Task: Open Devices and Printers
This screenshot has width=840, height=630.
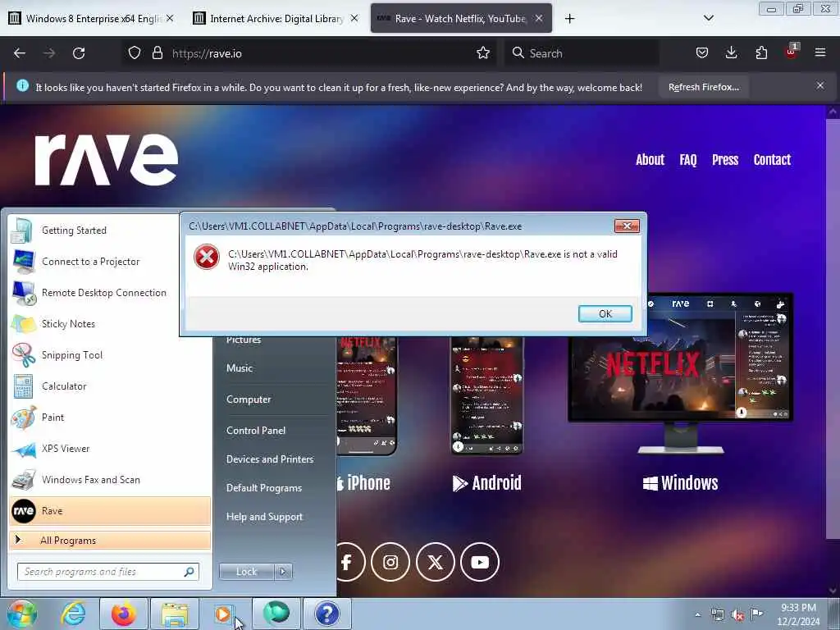Action: (x=269, y=459)
